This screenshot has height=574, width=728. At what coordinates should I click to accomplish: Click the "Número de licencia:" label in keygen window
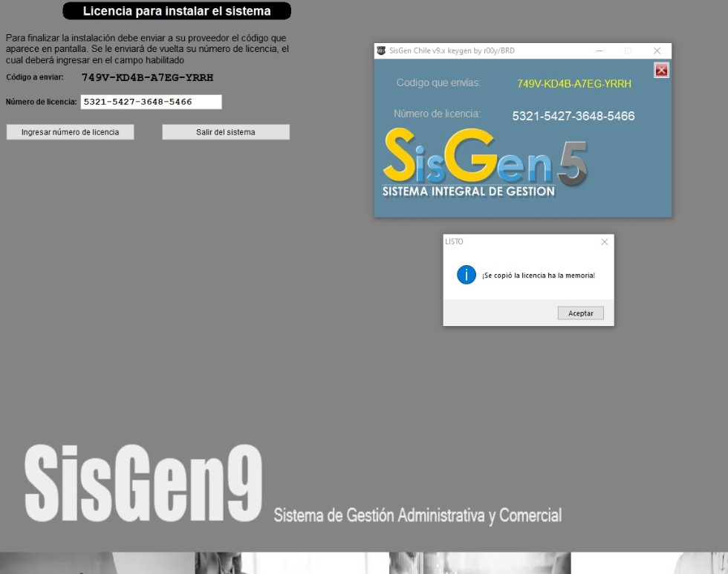pyautogui.click(x=438, y=114)
